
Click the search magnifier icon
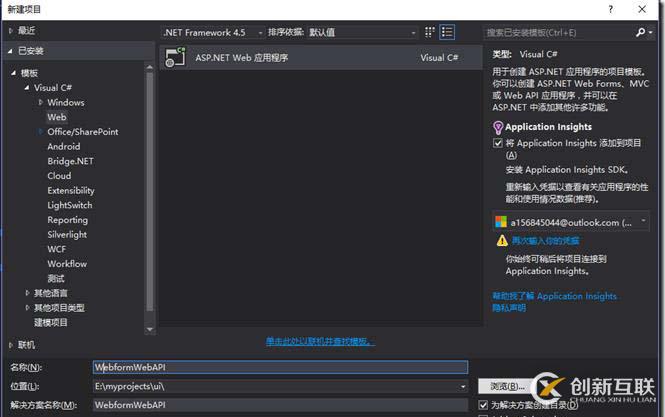pos(640,32)
